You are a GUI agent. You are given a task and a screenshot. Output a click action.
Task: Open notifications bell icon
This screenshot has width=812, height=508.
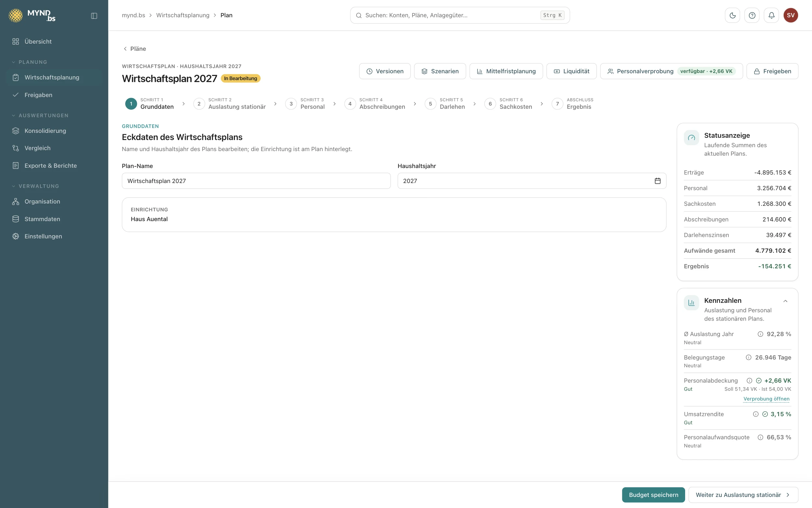click(x=771, y=15)
